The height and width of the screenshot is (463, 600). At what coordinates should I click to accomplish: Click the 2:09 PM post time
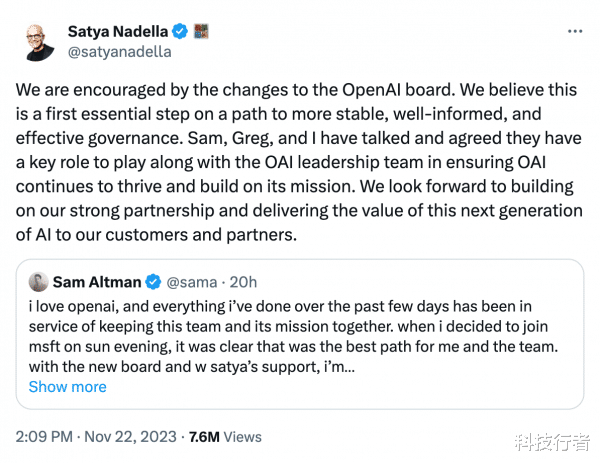pyautogui.click(x=45, y=436)
